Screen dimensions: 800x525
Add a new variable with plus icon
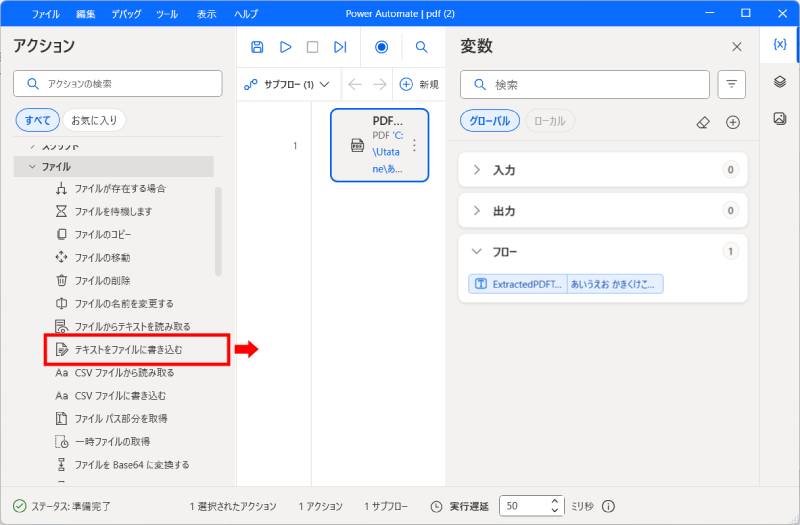pyautogui.click(x=733, y=122)
